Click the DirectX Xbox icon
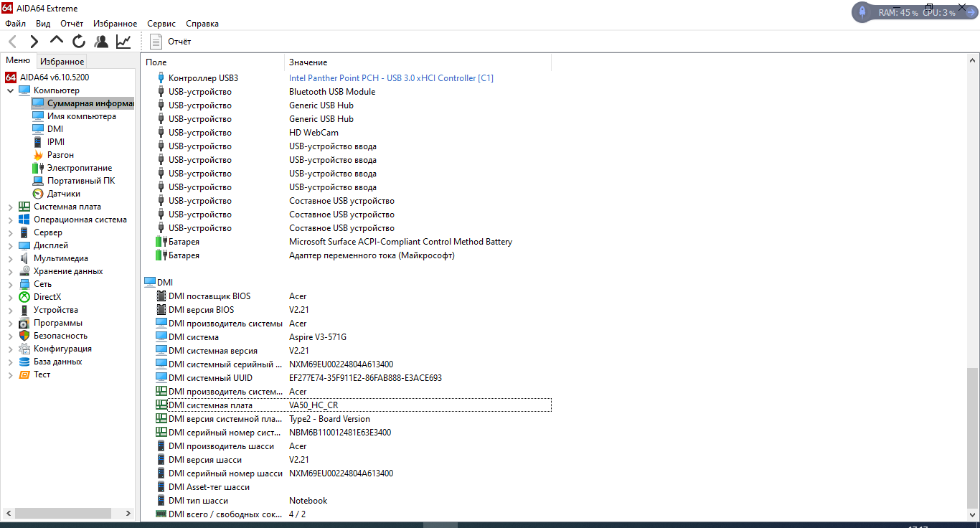Image resolution: width=980 pixels, height=528 pixels. coord(24,297)
